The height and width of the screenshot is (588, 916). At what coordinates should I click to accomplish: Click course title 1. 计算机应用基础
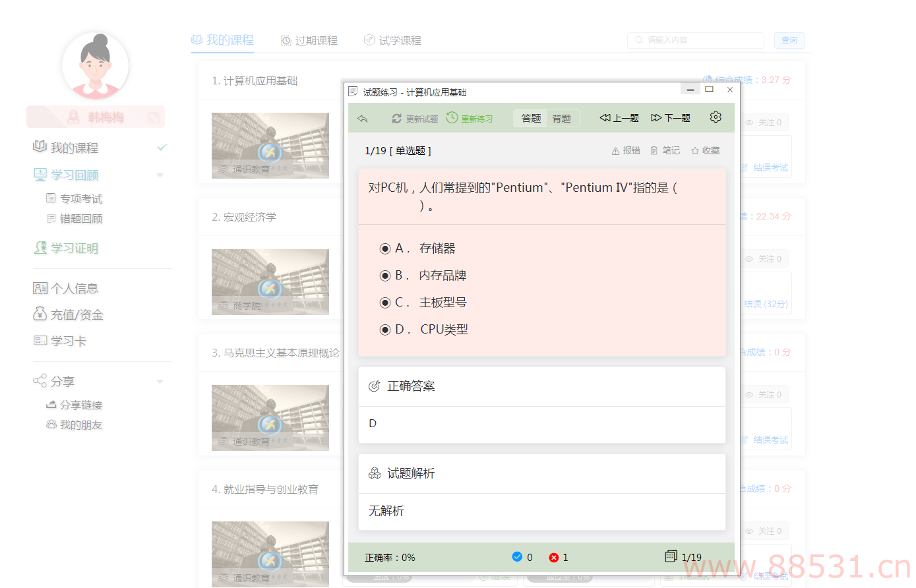pyautogui.click(x=255, y=80)
